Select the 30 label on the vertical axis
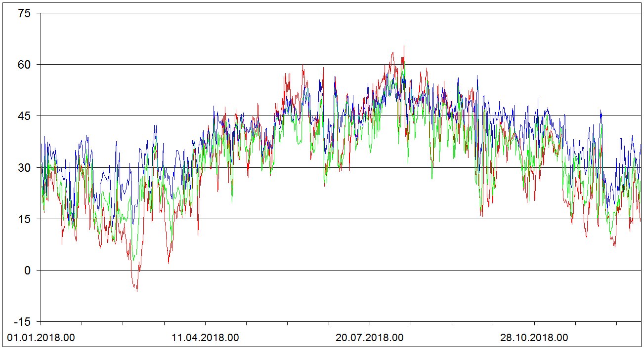644x349 pixels. [24, 168]
